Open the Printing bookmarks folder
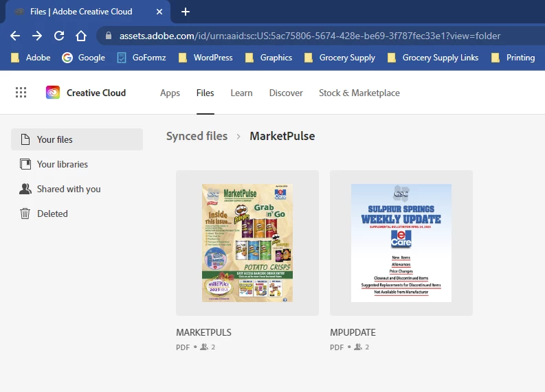Image resolution: width=545 pixels, height=392 pixels. coord(513,58)
